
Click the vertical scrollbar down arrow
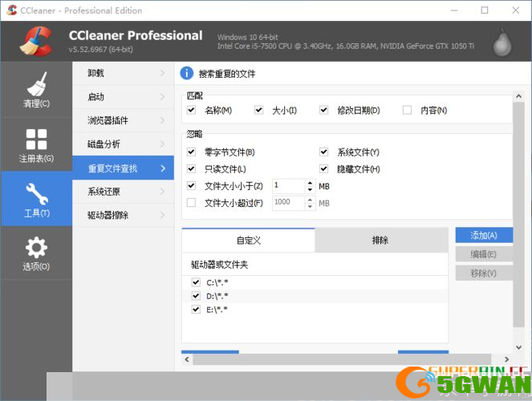click(x=518, y=347)
